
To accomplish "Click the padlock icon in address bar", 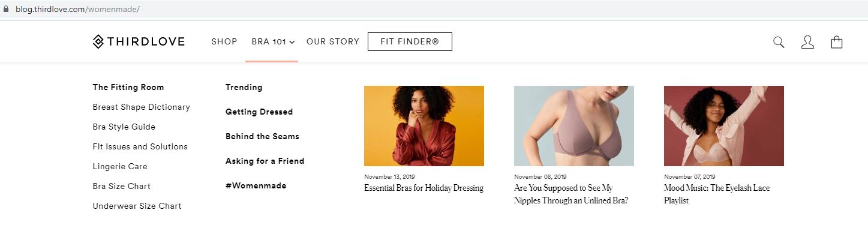I will point(6,10).
